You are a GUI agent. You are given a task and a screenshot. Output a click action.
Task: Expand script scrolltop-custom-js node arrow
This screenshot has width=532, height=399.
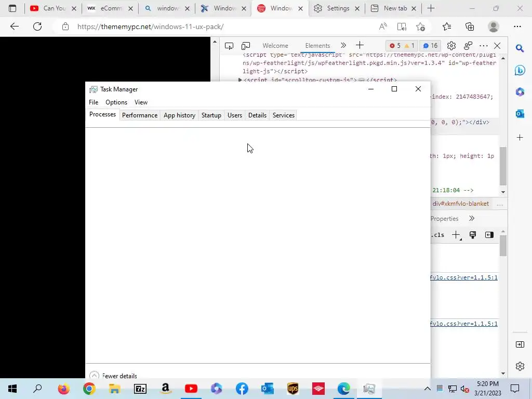240,80
